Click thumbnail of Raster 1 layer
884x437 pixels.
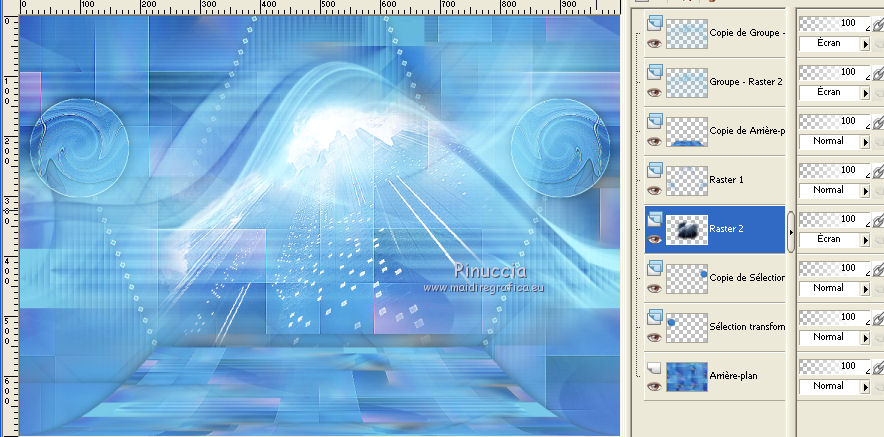pyautogui.click(x=687, y=181)
